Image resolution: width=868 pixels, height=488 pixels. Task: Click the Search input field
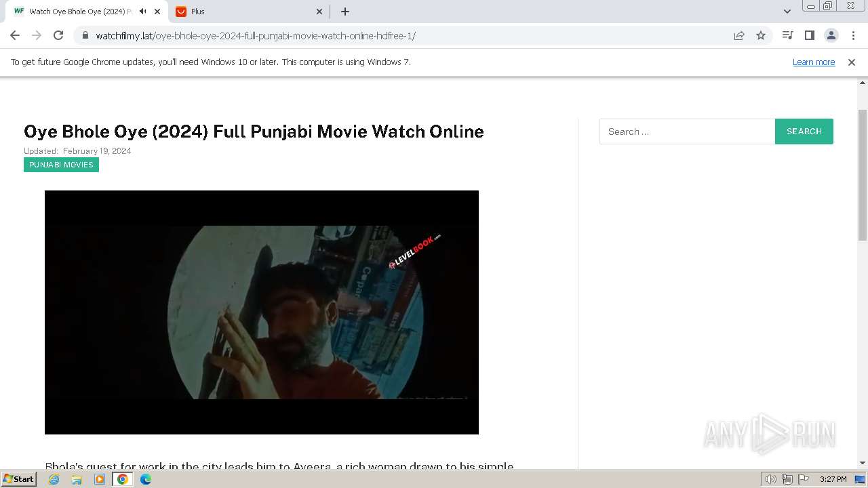point(687,131)
